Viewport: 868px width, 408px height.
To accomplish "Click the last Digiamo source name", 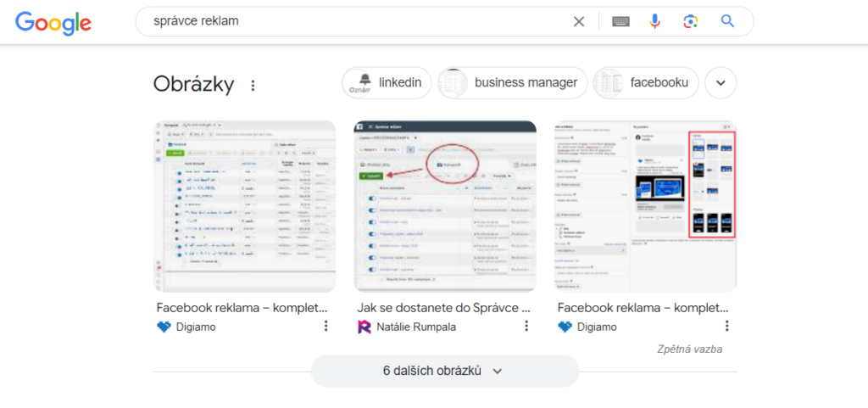I will coord(598,327).
